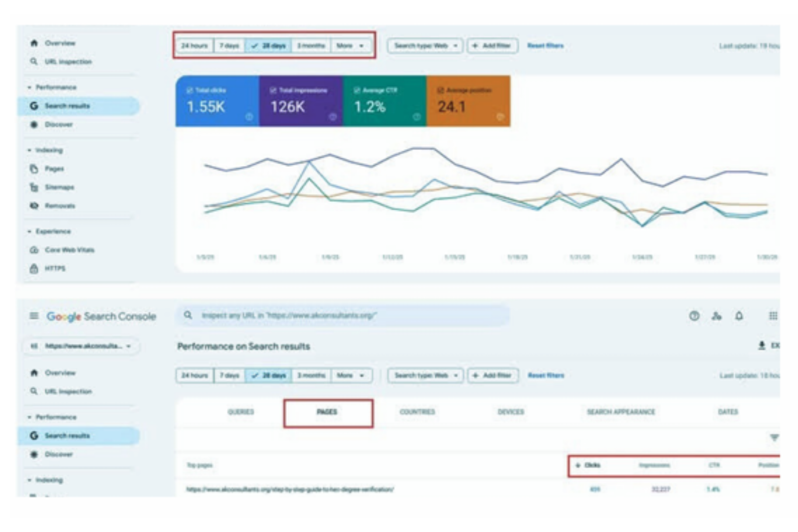Click the users and permissions icon
798x532 pixels.
tap(717, 316)
